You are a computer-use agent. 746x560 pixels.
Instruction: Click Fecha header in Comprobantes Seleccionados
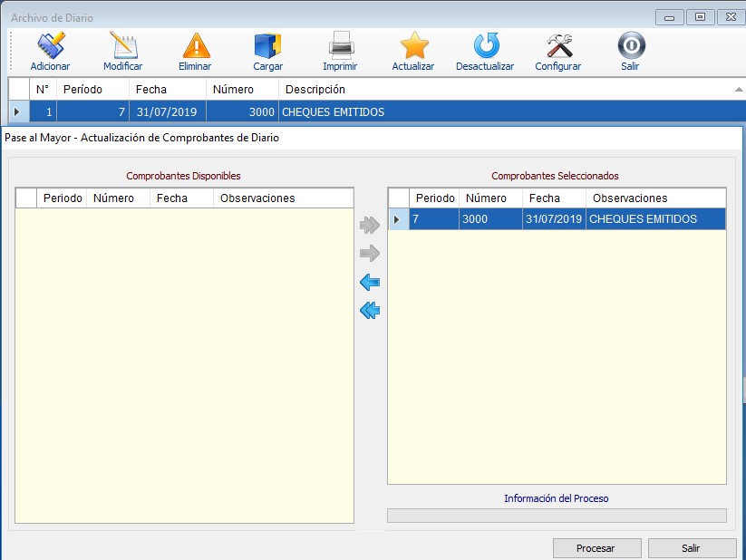coord(554,198)
